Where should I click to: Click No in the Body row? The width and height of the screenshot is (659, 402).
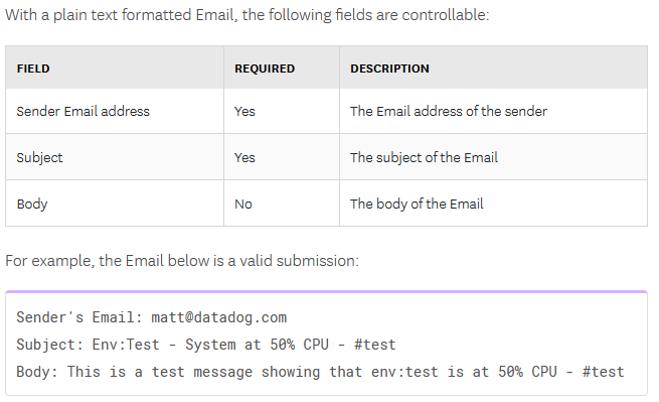[243, 204]
